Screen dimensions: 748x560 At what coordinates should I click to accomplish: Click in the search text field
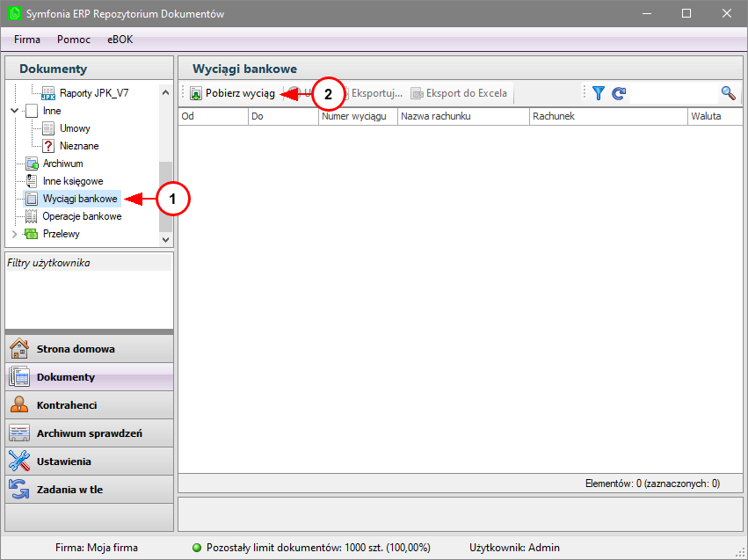[673, 93]
